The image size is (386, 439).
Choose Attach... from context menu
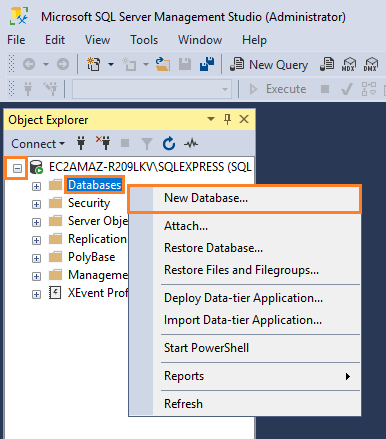coord(245,226)
